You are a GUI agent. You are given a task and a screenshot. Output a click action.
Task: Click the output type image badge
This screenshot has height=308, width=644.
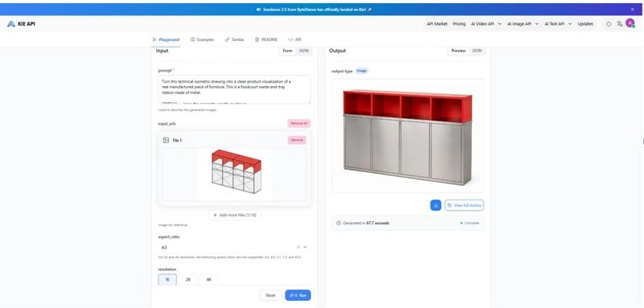[361, 71]
